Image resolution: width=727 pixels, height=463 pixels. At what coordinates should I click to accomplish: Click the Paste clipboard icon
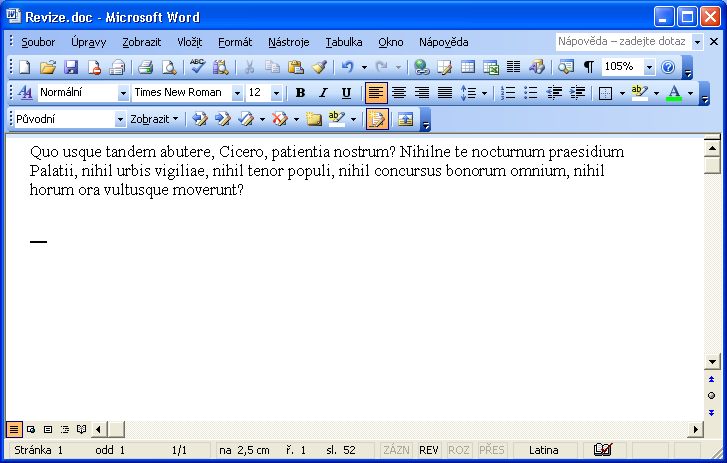[295, 68]
